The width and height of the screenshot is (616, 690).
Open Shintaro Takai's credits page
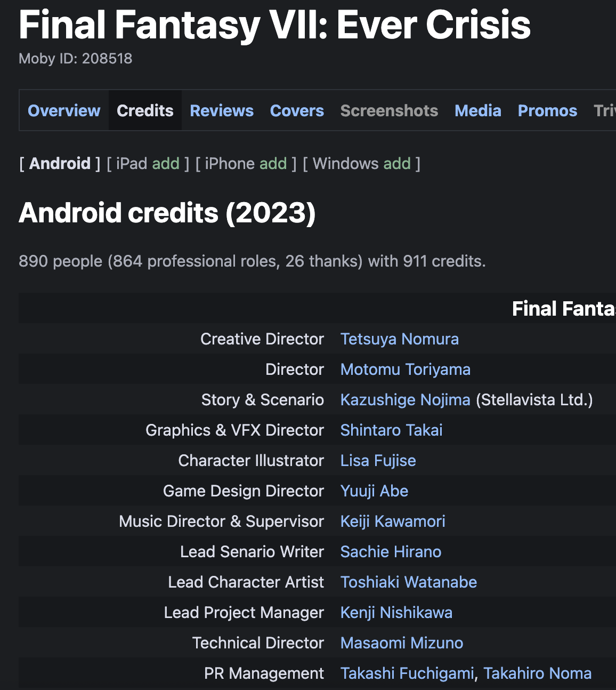[392, 430]
